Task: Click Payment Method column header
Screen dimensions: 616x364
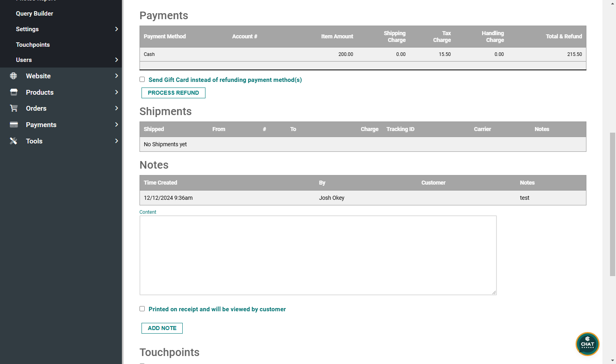Action: pos(165,36)
